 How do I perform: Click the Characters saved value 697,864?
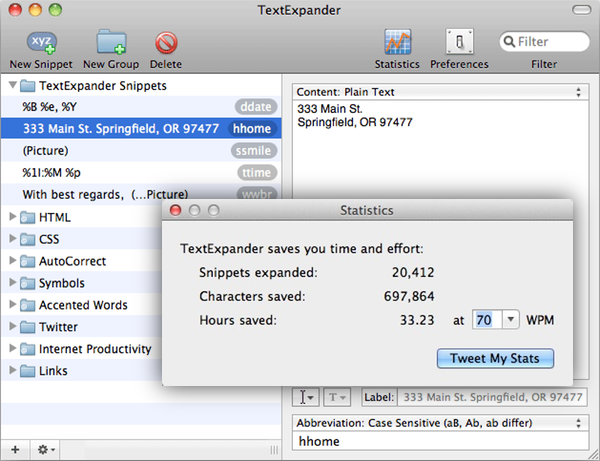coord(409,296)
